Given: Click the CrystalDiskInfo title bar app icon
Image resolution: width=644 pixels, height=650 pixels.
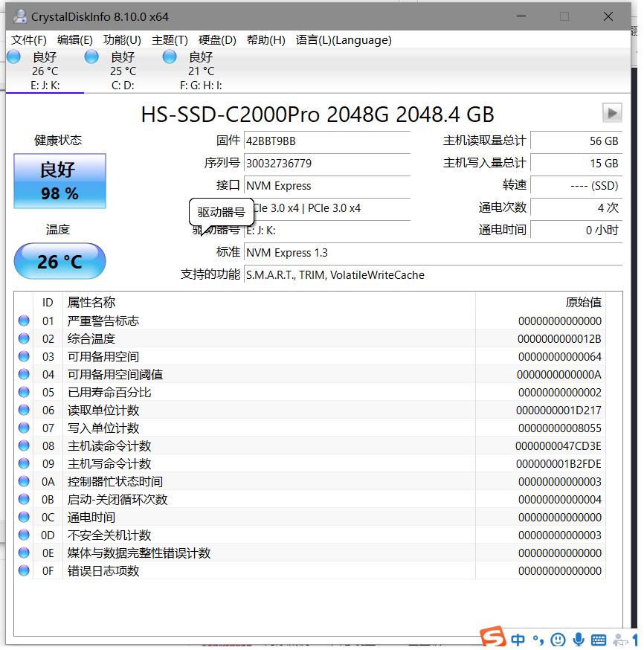Looking at the screenshot, I should coord(20,16).
